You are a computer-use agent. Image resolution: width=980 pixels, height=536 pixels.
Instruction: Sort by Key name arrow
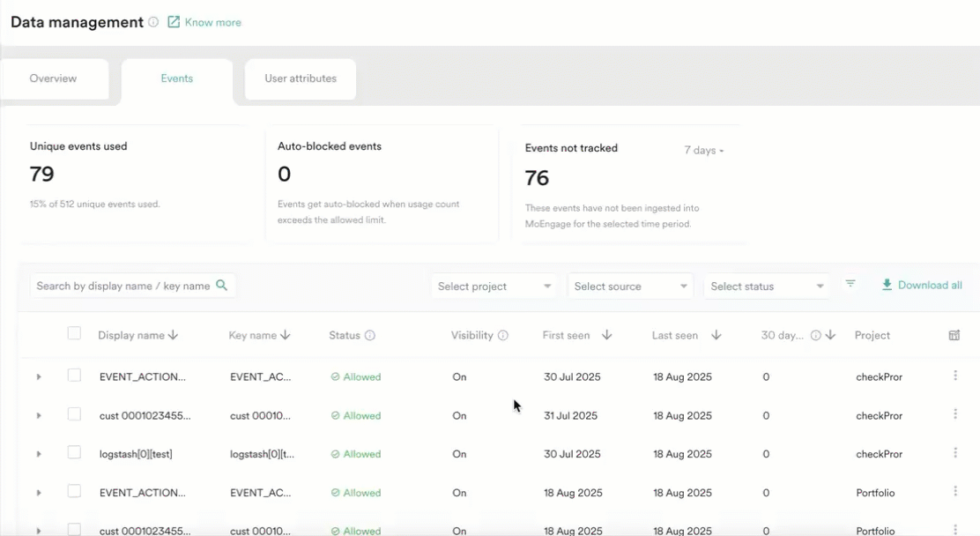[x=285, y=335]
